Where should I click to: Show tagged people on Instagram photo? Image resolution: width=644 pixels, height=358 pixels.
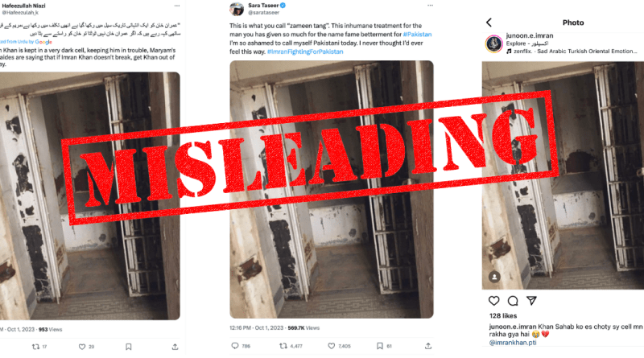click(x=494, y=277)
